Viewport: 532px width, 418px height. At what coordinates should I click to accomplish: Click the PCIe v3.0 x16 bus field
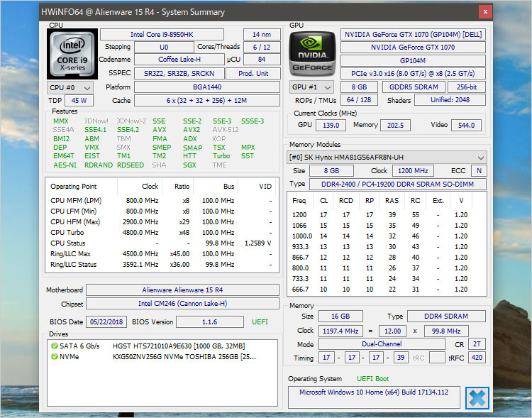[413, 73]
